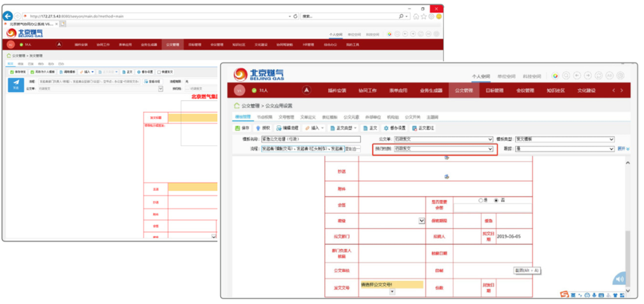Image resolution: width=644 pixels, height=304 pixels.
Task: Open the 公文单 dropdown in the front window
Action: [x=443, y=139]
